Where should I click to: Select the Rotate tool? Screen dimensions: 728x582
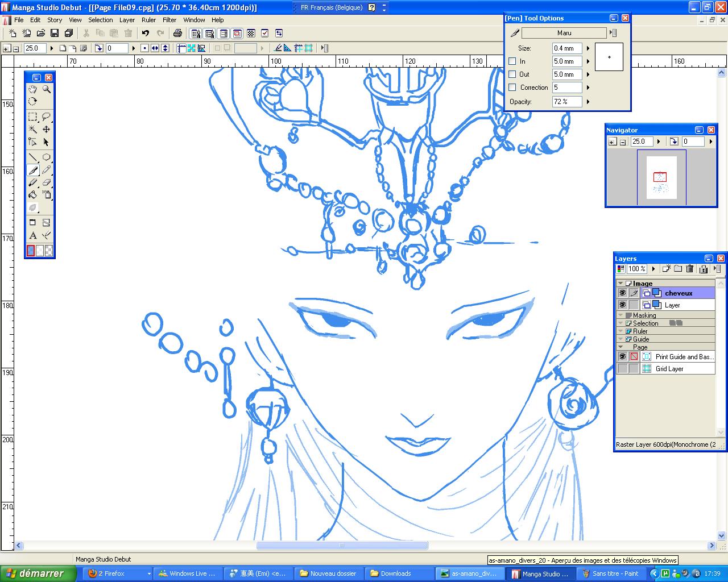[x=33, y=102]
